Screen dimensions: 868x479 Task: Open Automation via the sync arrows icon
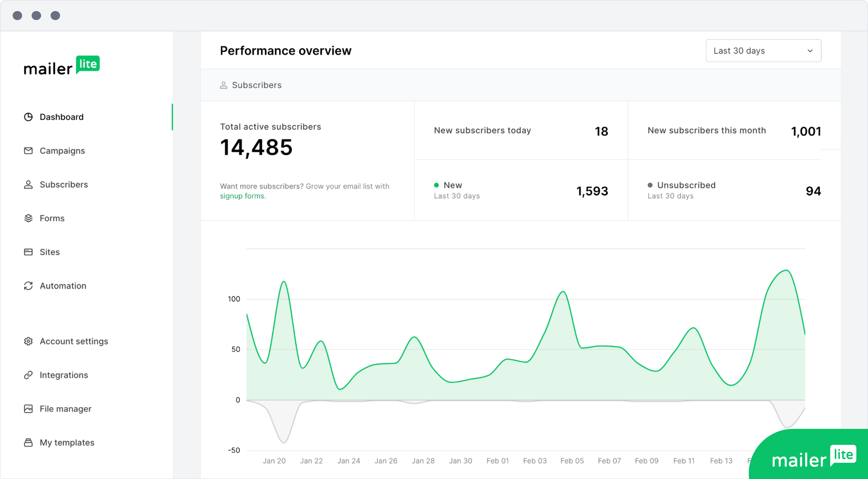pyautogui.click(x=29, y=286)
